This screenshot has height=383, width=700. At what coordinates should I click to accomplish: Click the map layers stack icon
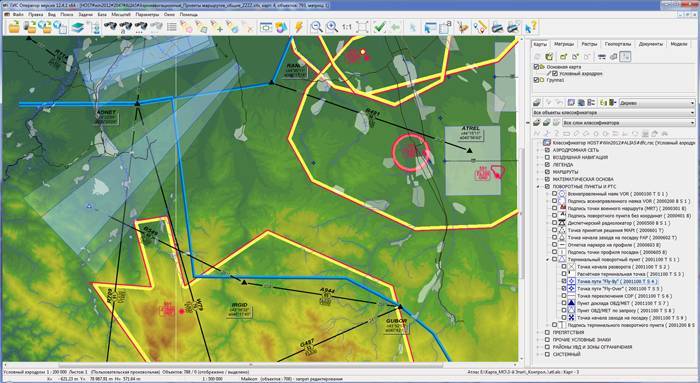pyautogui.click(x=78, y=27)
